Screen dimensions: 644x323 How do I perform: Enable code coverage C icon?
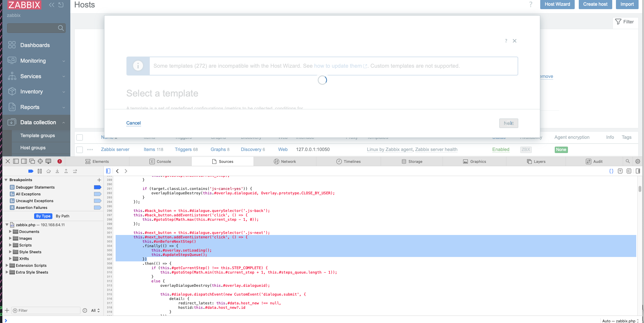tap(629, 171)
